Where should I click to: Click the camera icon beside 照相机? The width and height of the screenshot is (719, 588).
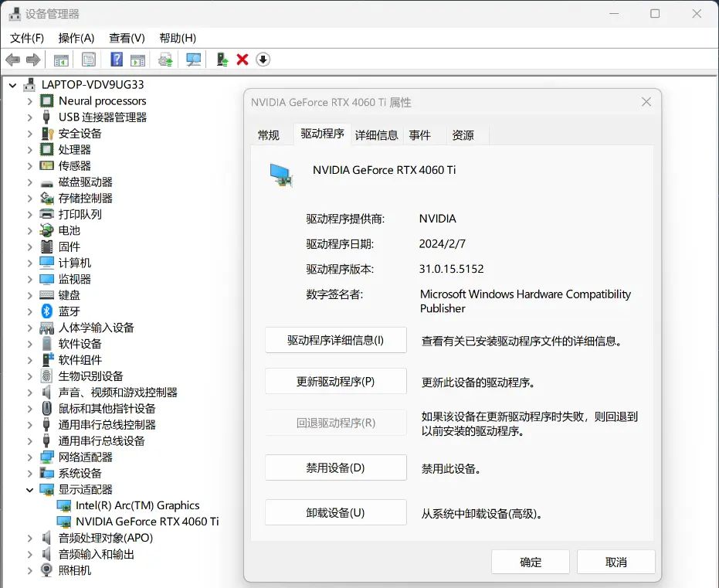47,570
